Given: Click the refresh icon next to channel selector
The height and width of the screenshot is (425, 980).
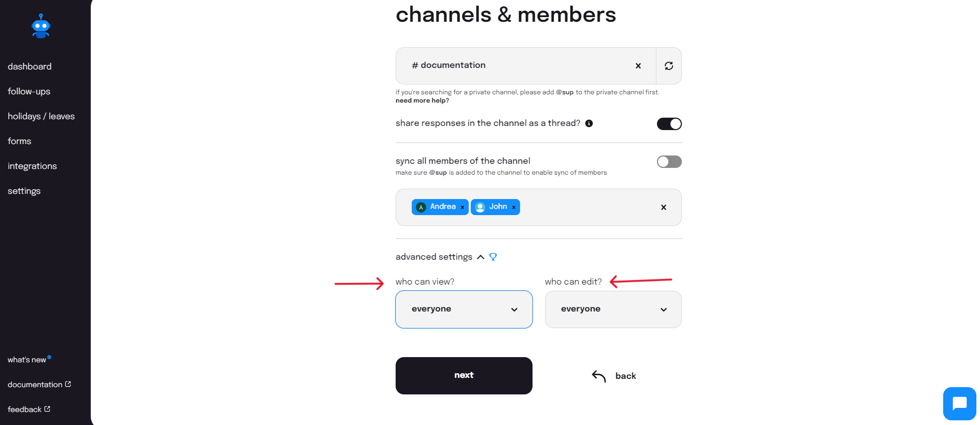Looking at the screenshot, I should [669, 66].
